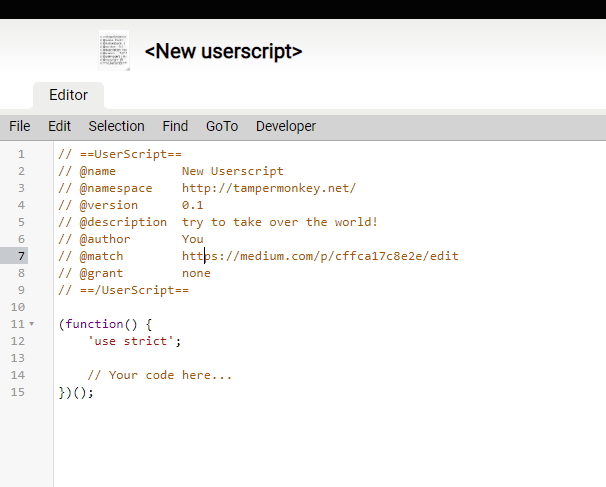This screenshot has height=487, width=606.
Task: Select line number 7 in gutter
Action: [x=21, y=256]
